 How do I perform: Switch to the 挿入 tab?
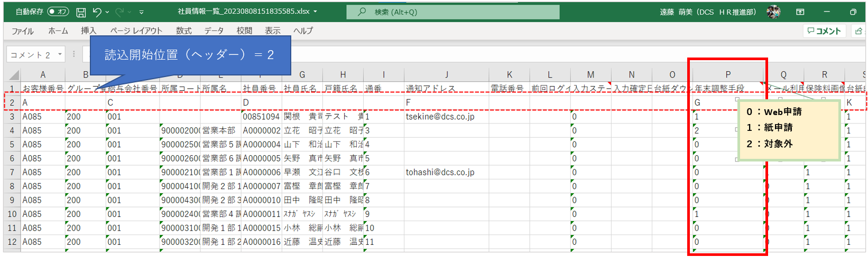click(88, 31)
